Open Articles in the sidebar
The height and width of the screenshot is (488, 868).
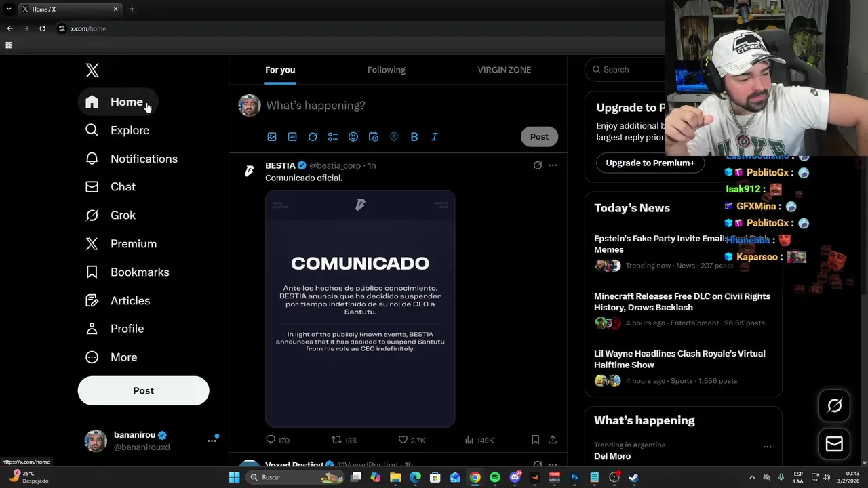[118, 300]
